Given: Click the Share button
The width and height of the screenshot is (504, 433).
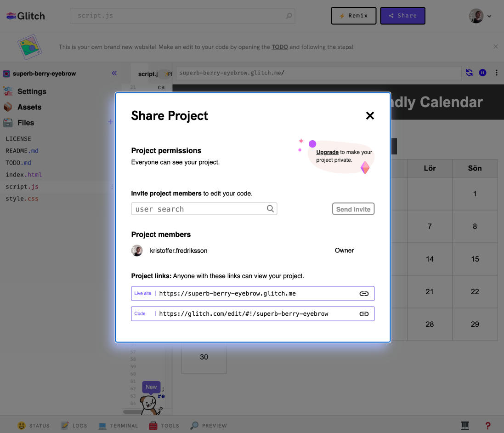Looking at the screenshot, I should pos(403,16).
